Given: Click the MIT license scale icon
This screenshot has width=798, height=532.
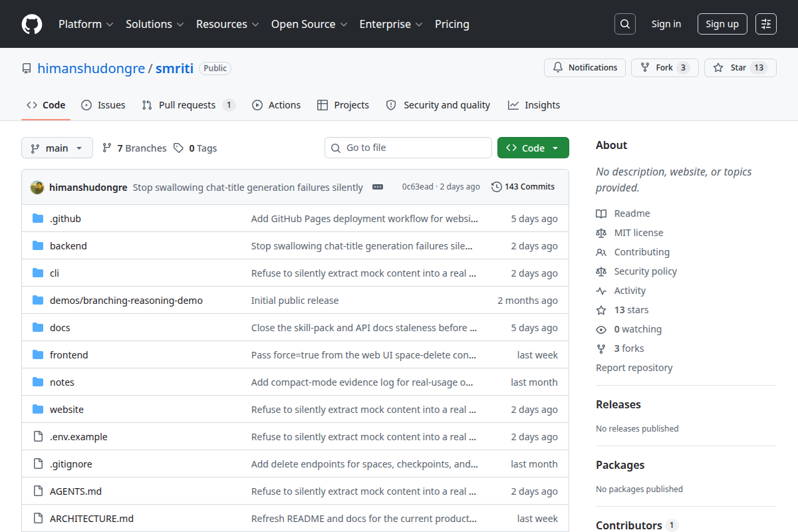Looking at the screenshot, I should (601, 233).
